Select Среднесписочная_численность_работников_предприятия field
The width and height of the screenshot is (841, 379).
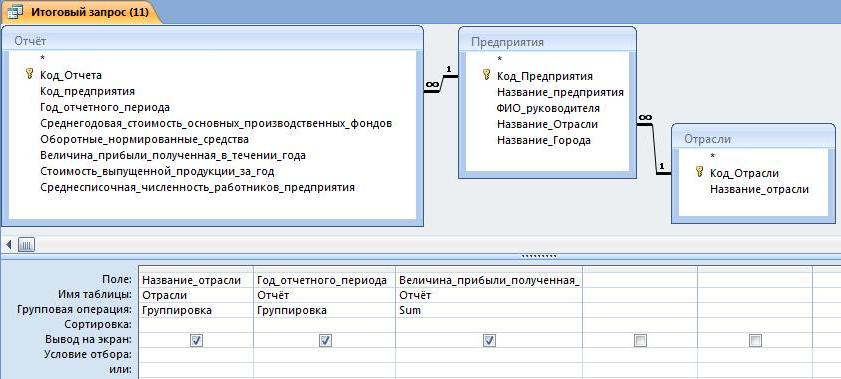coord(197,188)
